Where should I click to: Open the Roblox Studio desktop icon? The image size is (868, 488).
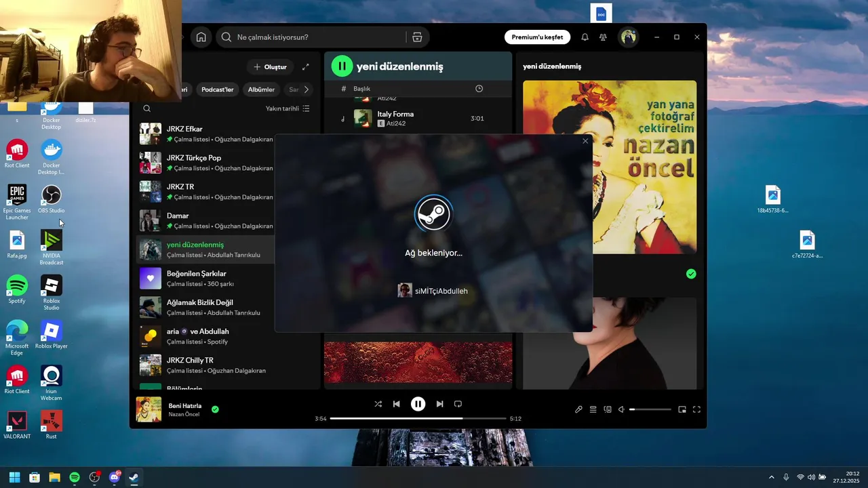tap(52, 293)
